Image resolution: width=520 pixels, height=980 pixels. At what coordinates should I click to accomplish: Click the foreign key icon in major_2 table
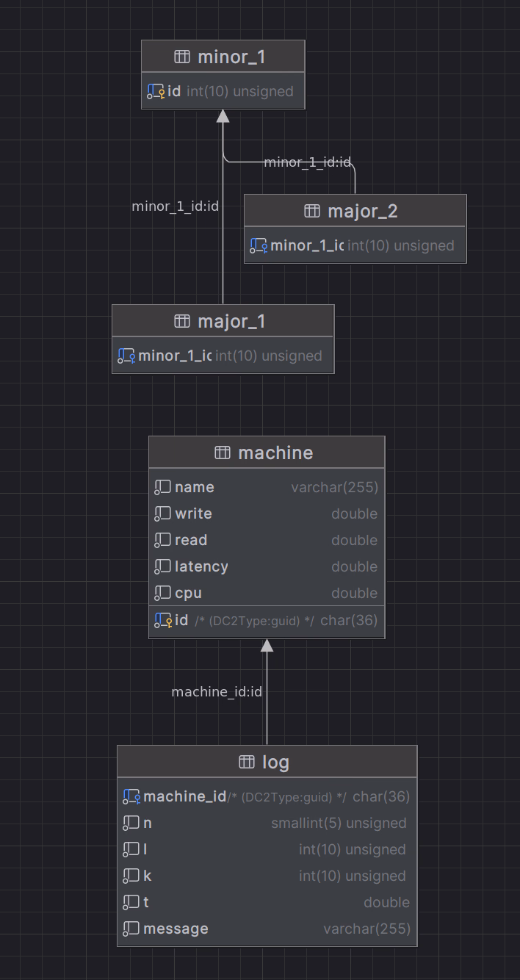(x=259, y=245)
